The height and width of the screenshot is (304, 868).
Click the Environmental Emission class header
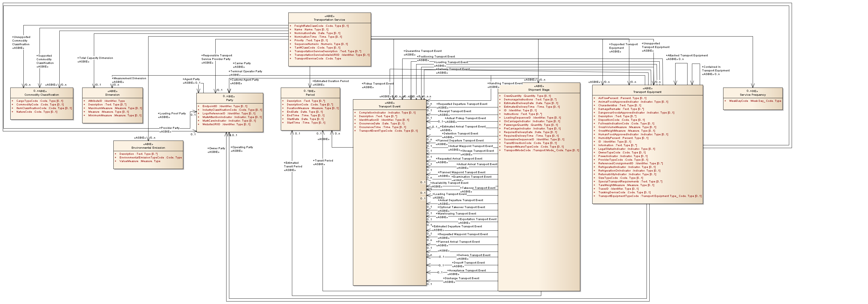pyautogui.click(x=148, y=148)
